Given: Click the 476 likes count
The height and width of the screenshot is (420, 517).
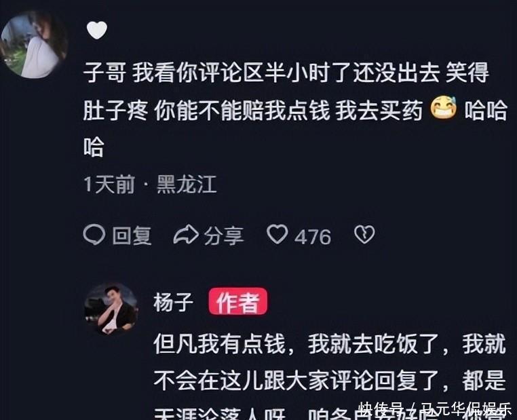Looking at the screenshot, I should click(313, 237).
